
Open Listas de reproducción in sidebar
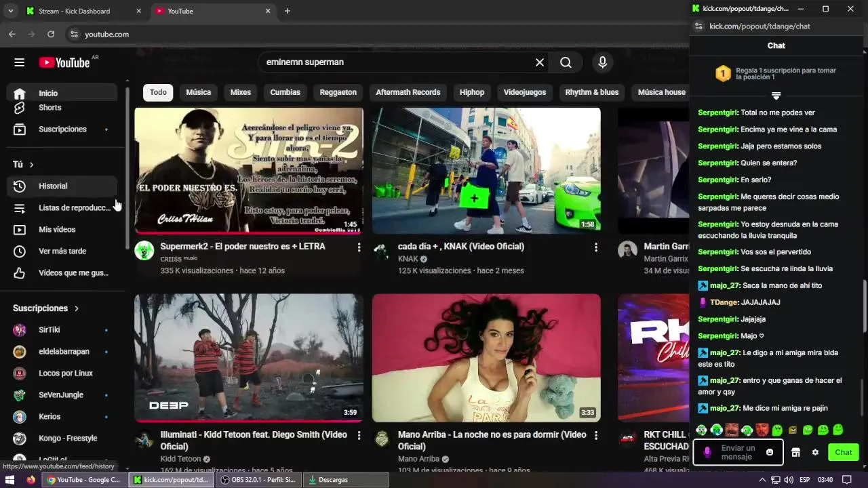62,208
